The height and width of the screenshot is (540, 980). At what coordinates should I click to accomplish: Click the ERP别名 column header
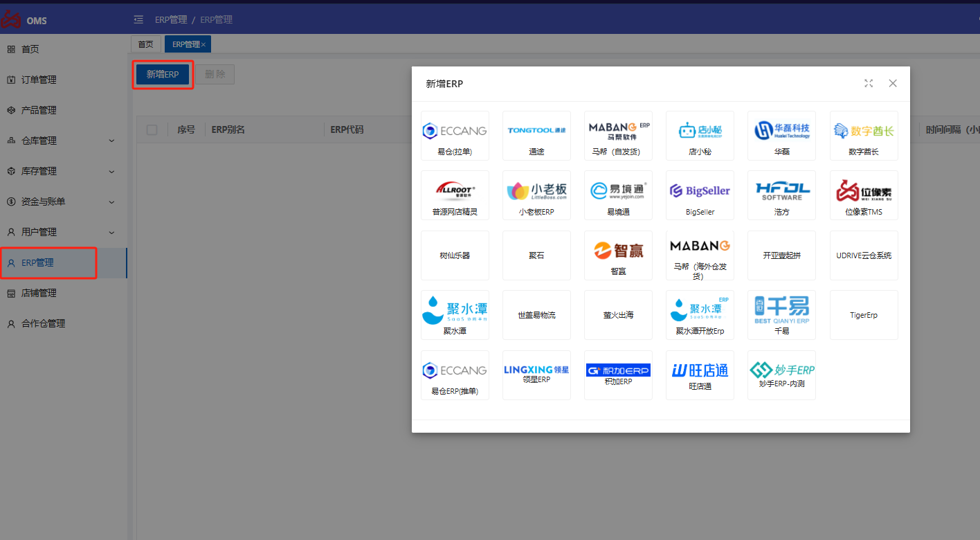click(228, 129)
